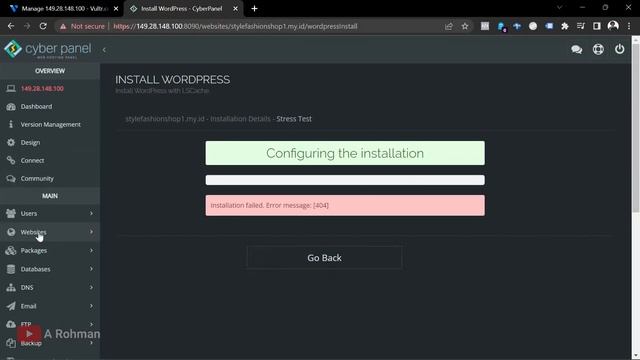Click the Configuring the installation status banner
The height and width of the screenshot is (360, 640).
[345, 153]
